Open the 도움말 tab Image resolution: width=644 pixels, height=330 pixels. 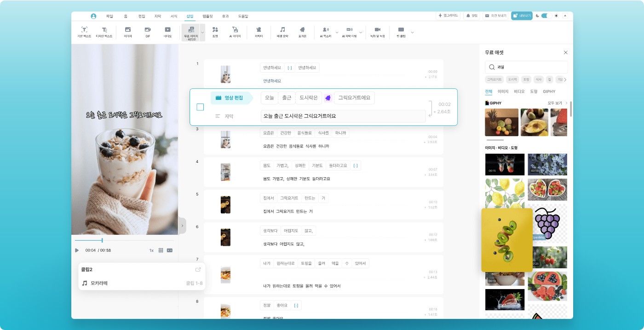point(243,16)
